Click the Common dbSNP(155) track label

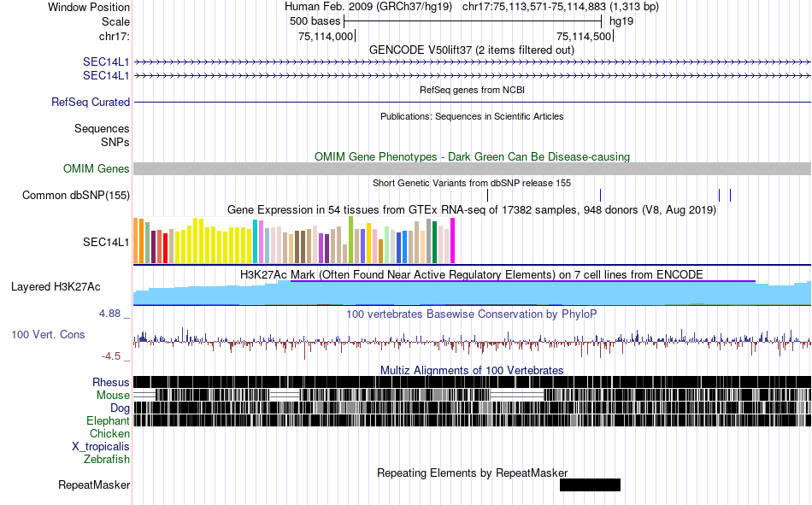[76, 196]
